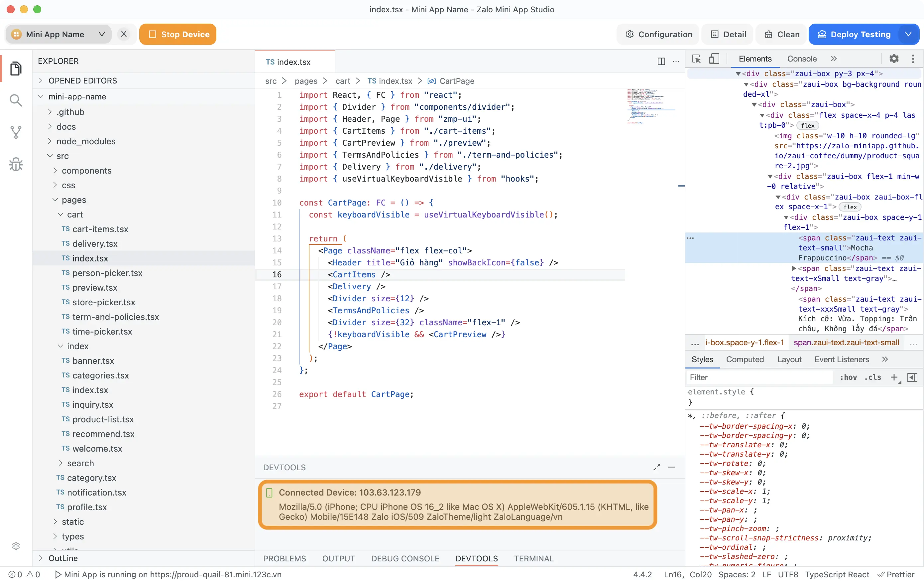Click the Configuration button
This screenshot has width=924, height=582.
[658, 34]
